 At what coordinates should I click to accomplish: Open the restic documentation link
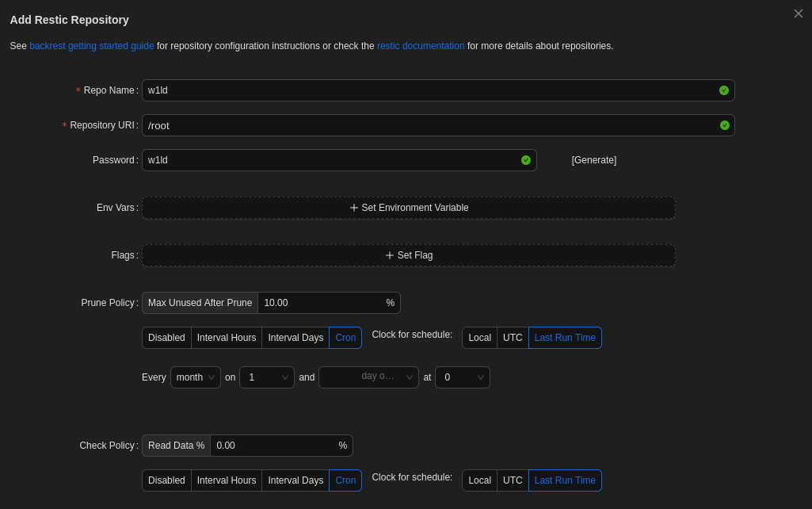point(420,46)
